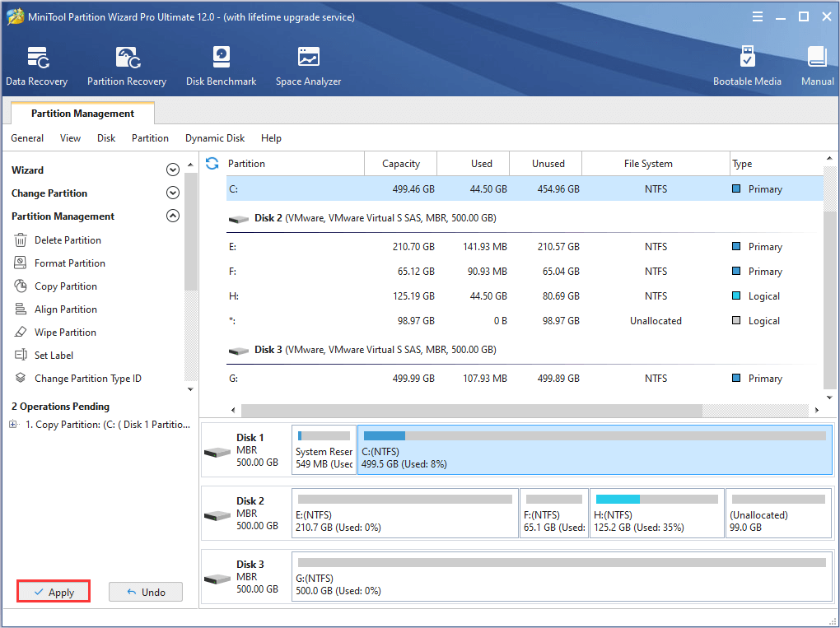Select Disk 2 icon in disk map

[217, 515]
